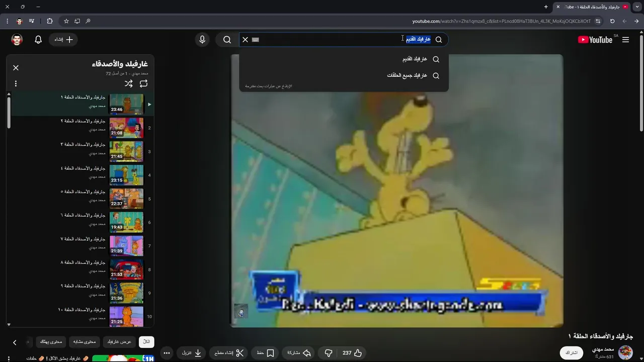The height and width of the screenshot is (362, 644).
Task: Open cast/install icon in address bar
Action: point(77,21)
